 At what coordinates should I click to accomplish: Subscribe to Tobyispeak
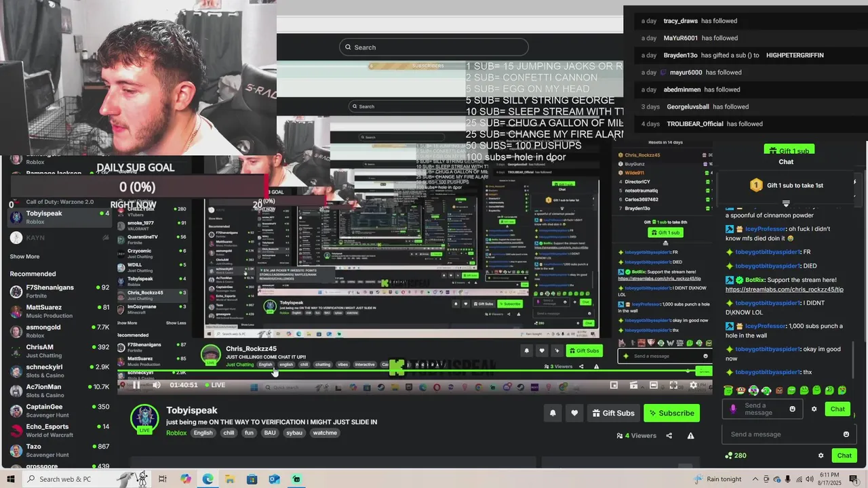click(x=671, y=413)
